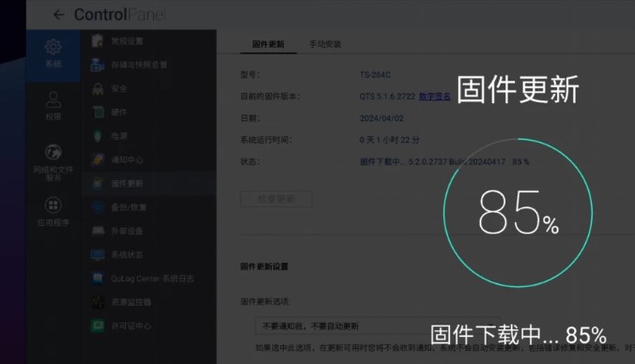
Task: Click the uptime 0 天 1 小时 22 分
Action: (x=390, y=140)
